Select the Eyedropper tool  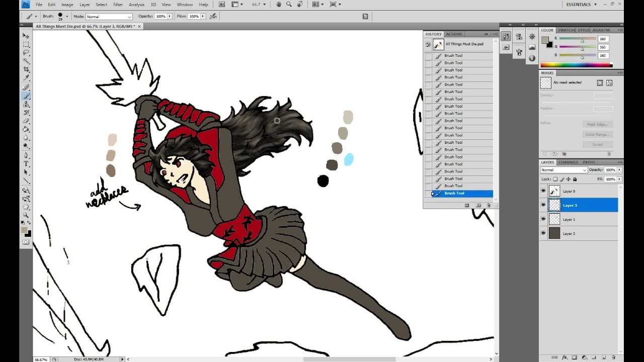point(26,78)
